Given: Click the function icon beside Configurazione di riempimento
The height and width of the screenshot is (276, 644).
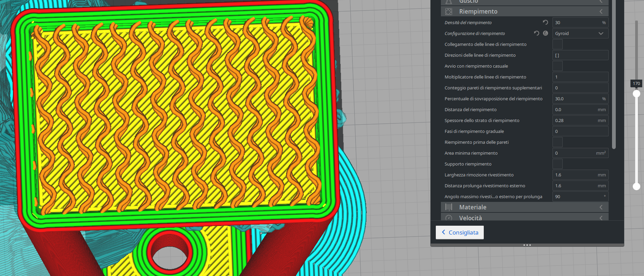Looking at the screenshot, I should (x=545, y=33).
